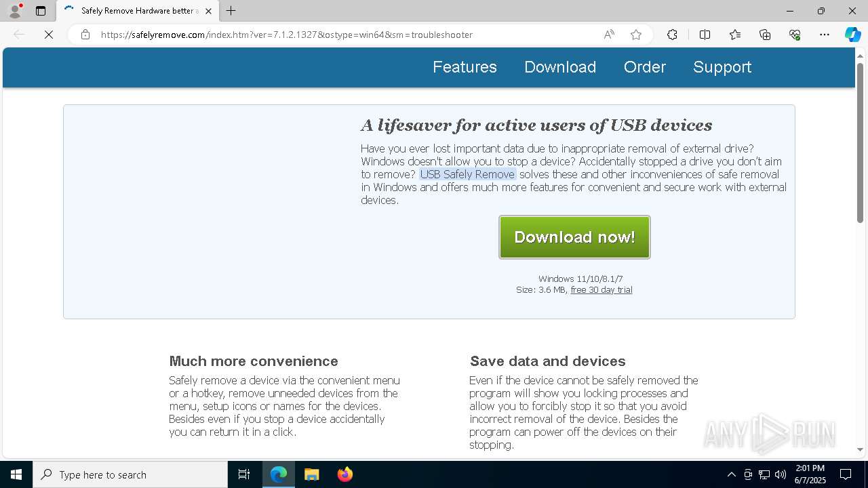The image size is (868, 488).
Task: Add this page to favorites star
Action: tap(636, 35)
